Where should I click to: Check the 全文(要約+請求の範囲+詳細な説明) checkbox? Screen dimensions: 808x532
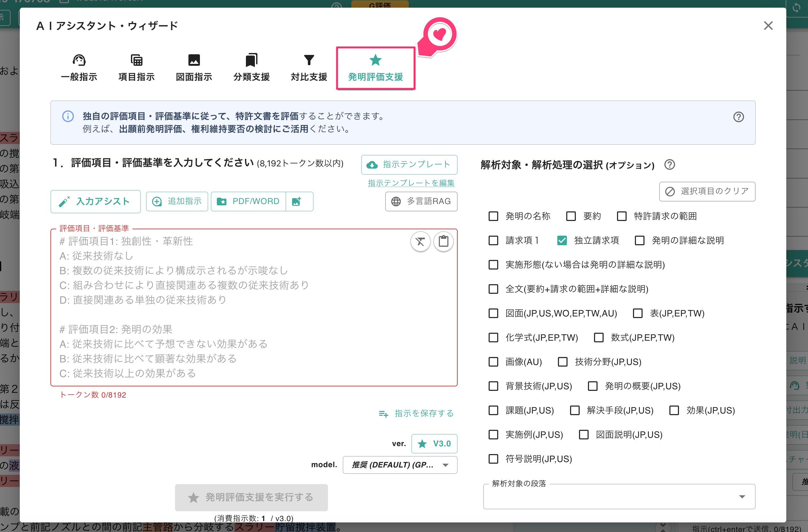pos(493,289)
